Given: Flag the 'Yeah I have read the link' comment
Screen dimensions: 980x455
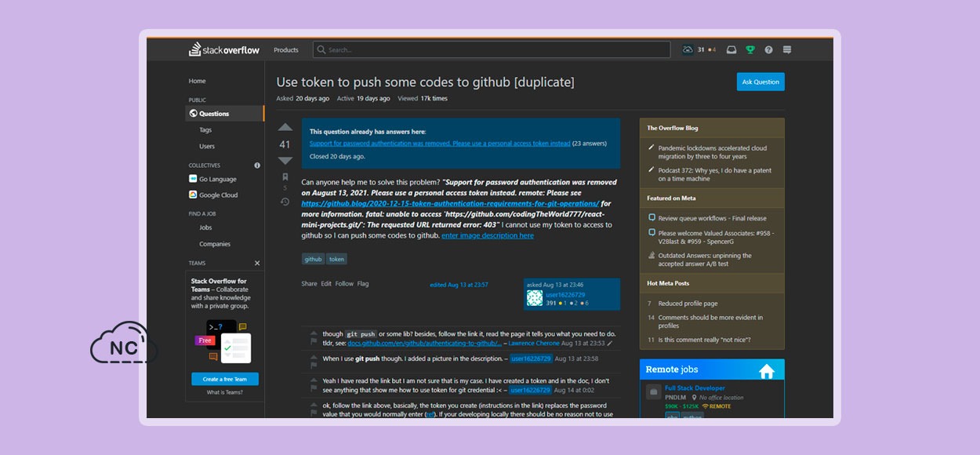Looking at the screenshot, I should 314,387.
